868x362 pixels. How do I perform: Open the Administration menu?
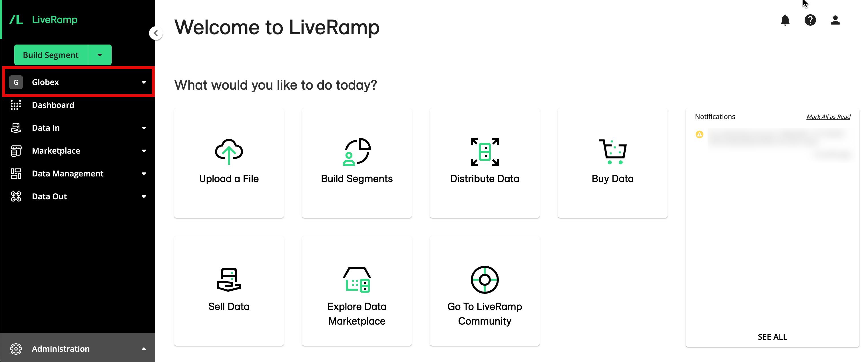(77, 349)
